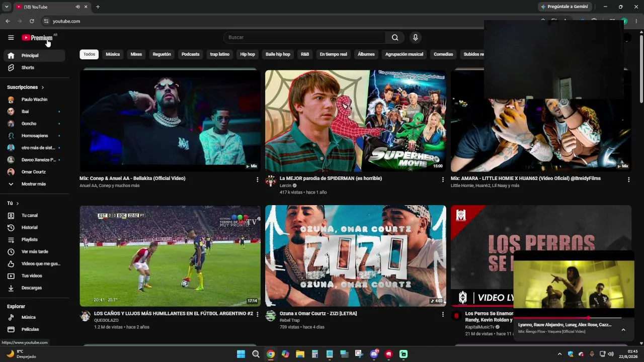The width and height of the screenshot is (644, 362).
Task: Select the En tiempo real chip
Action: [333, 54]
